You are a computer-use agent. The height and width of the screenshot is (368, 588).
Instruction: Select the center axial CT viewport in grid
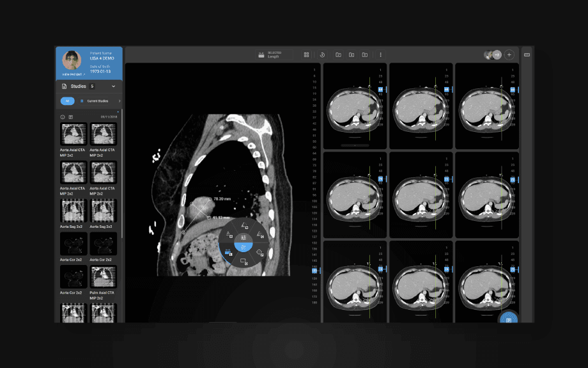421,195
